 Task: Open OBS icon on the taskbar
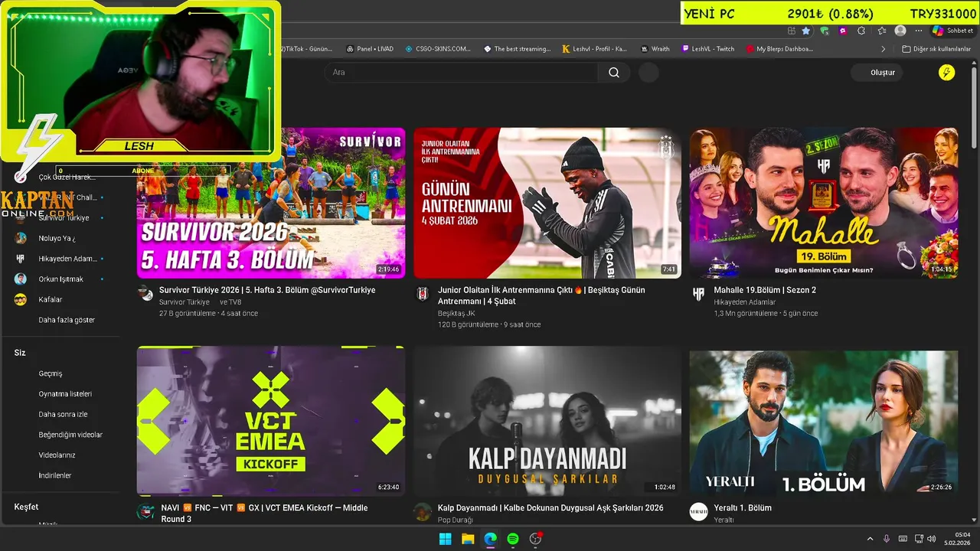point(536,539)
